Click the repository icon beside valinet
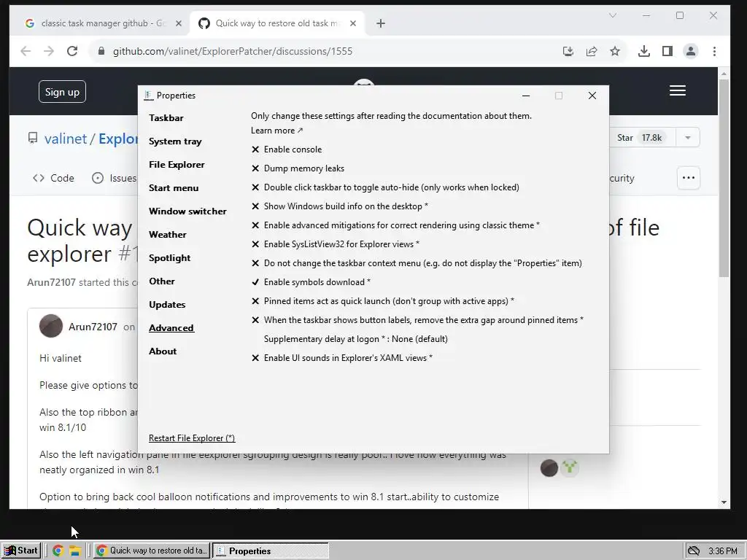Image resolution: width=747 pixels, height=560 pixels. click(x=32, y=139)
